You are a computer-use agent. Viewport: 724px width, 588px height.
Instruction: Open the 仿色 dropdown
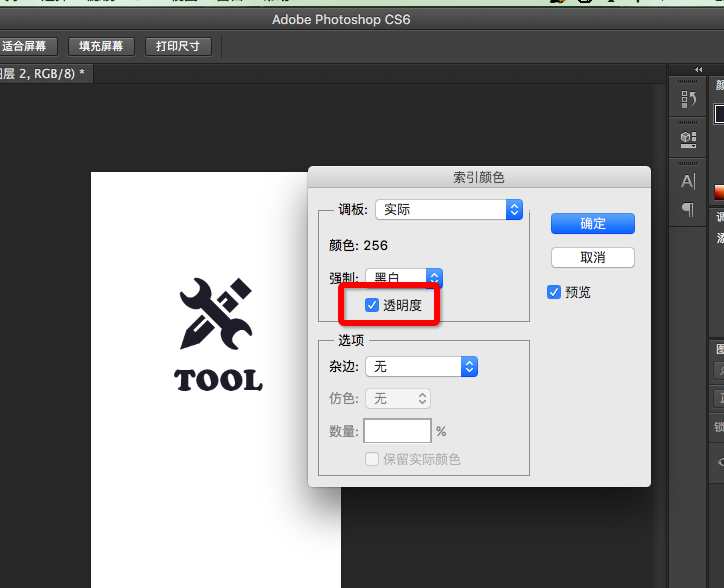click(x=398, y=399)
